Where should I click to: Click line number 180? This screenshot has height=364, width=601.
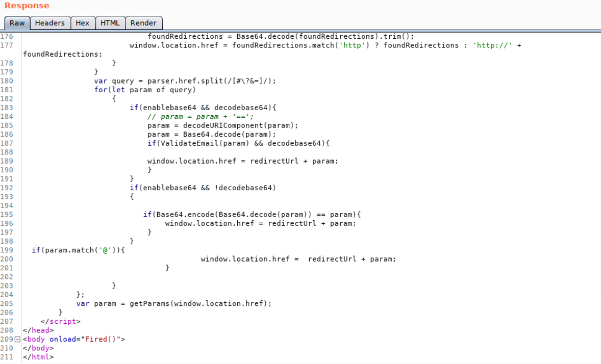7,81
